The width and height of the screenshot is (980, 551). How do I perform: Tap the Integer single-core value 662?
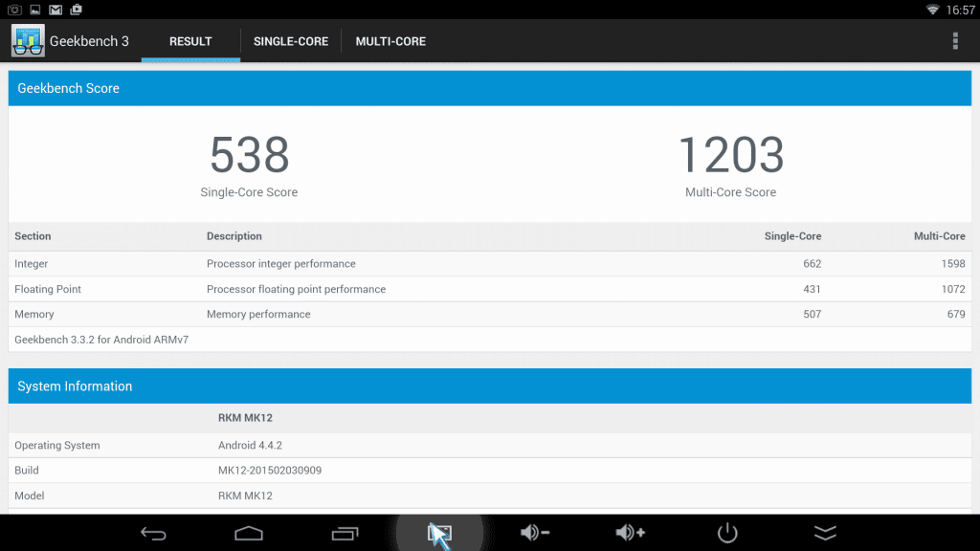click(812, 264)
